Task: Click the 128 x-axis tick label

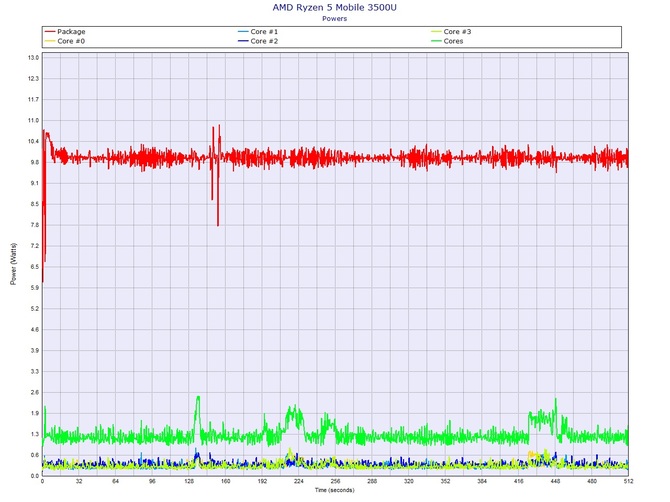Action: [x=189, y=481]
